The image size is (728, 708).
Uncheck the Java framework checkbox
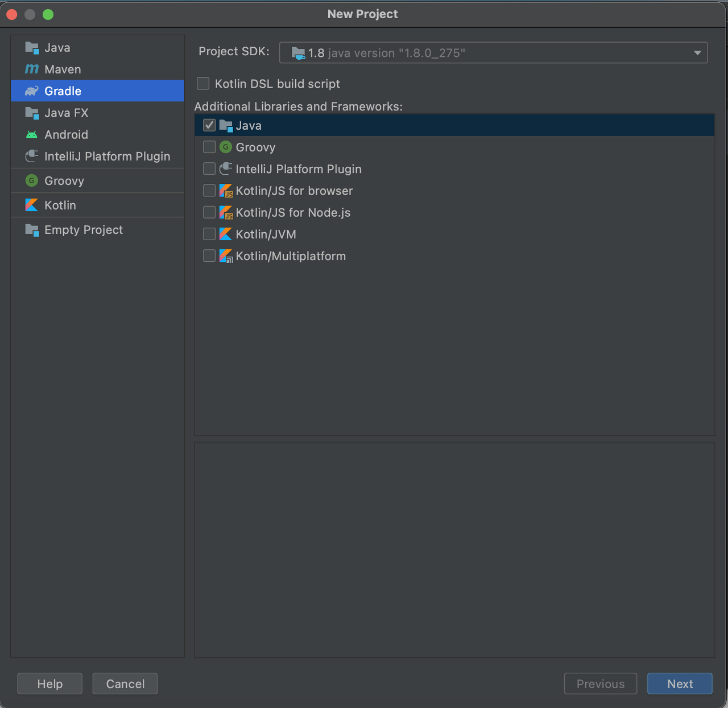209,125
